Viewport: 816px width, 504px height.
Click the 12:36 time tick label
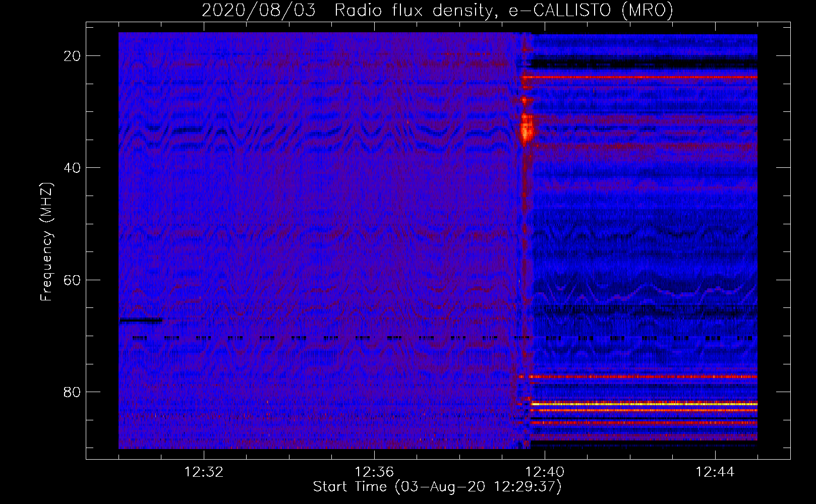tap(374, 472)
